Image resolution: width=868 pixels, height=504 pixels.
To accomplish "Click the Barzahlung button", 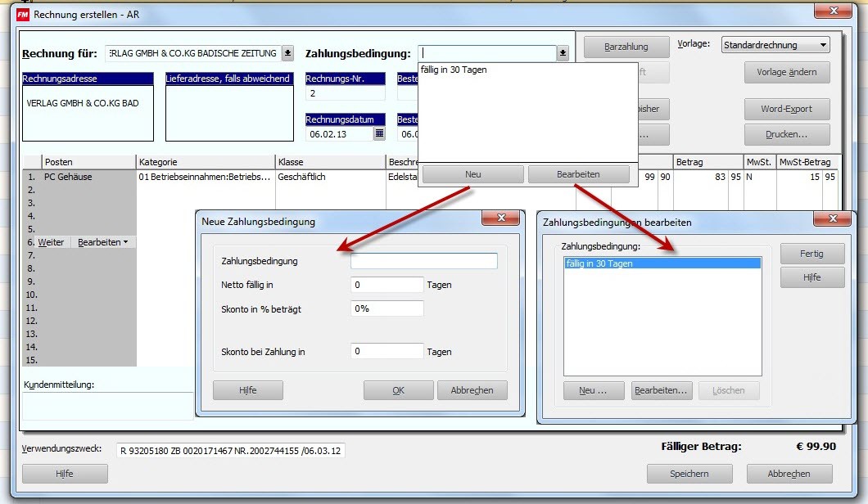I will point(626,47).
